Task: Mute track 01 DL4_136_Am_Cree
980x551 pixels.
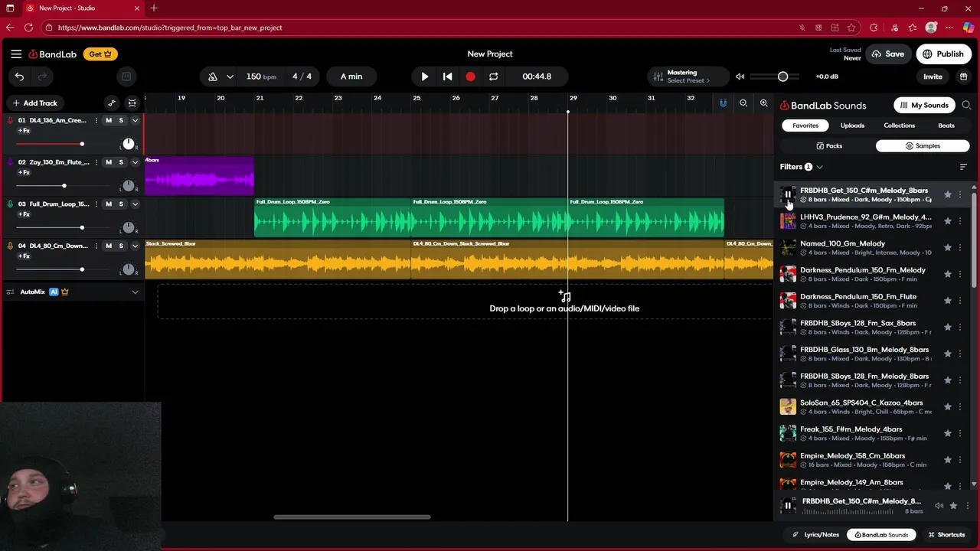Action: [109, 121]
